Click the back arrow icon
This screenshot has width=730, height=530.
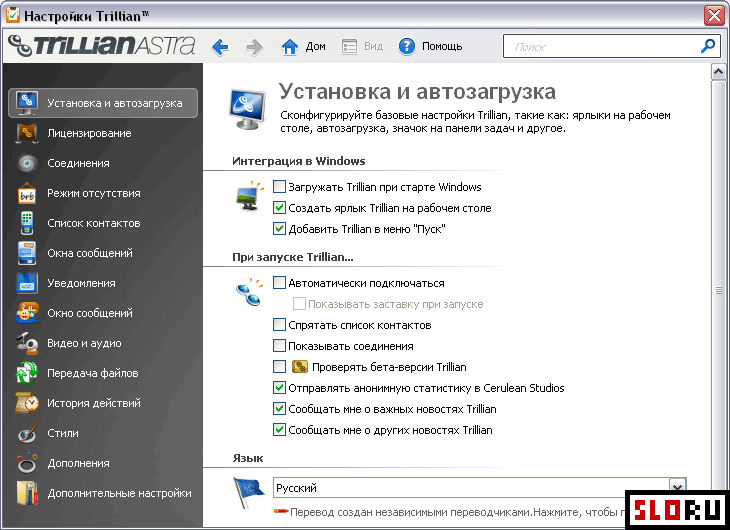[x=220, y=47]
